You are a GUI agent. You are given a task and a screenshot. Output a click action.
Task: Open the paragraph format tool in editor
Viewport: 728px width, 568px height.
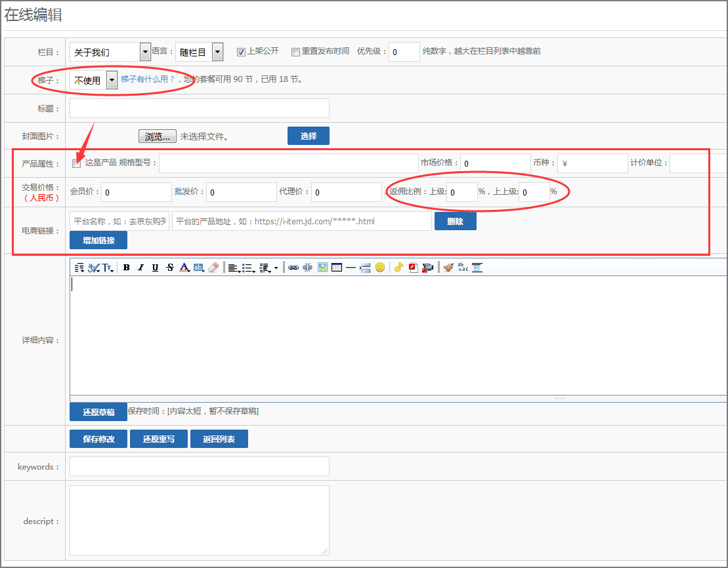click(x=79, y=268)
